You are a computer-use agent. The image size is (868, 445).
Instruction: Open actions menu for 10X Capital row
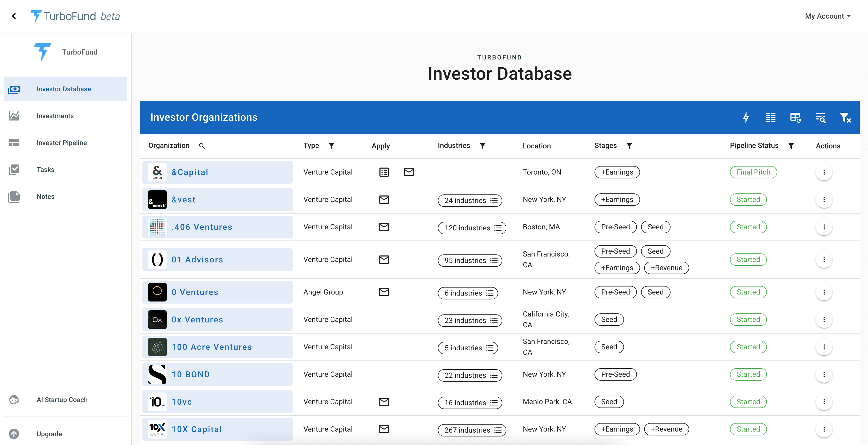824,429
